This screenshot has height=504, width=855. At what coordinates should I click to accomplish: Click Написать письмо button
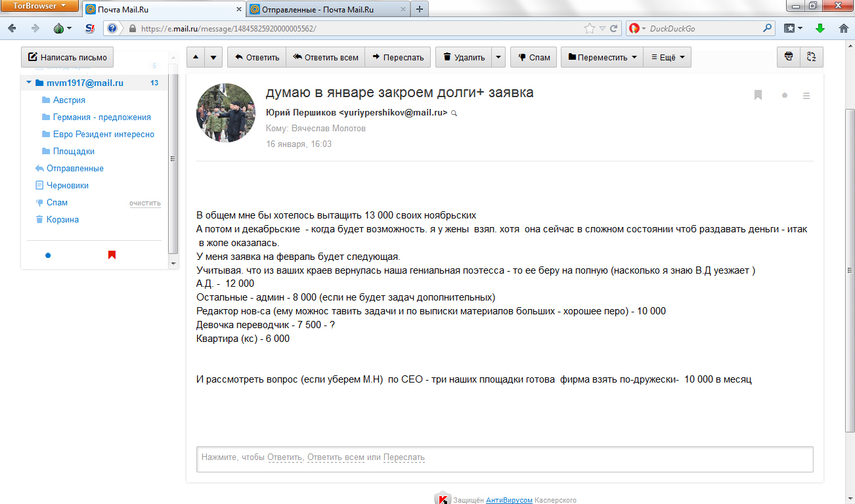pos(68,57)
